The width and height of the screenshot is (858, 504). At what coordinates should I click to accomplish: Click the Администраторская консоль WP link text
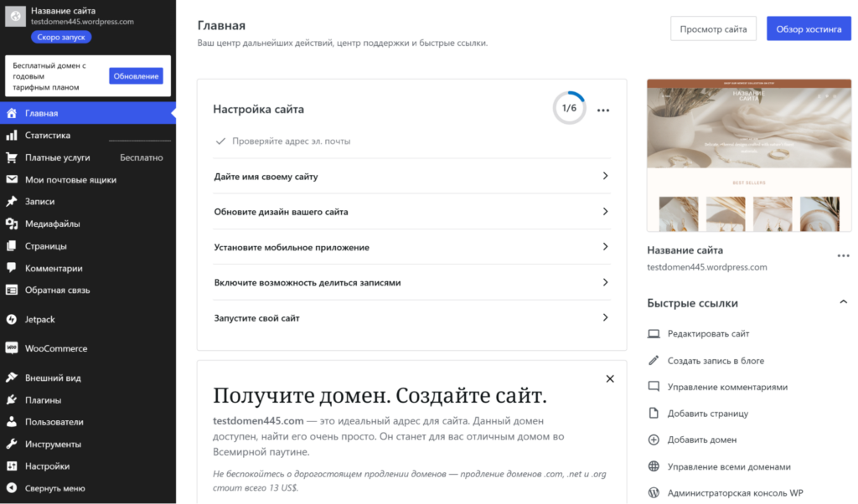[736, 493]
